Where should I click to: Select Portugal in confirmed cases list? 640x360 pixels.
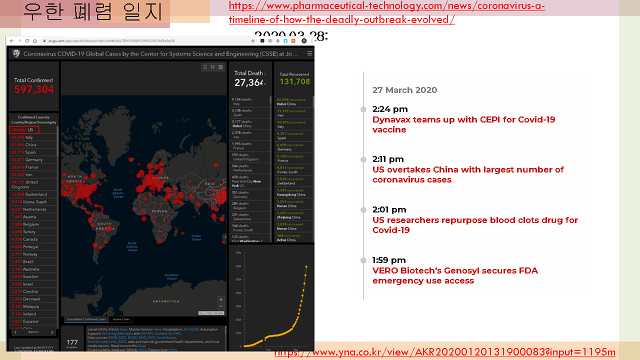(x=33, y=247)
